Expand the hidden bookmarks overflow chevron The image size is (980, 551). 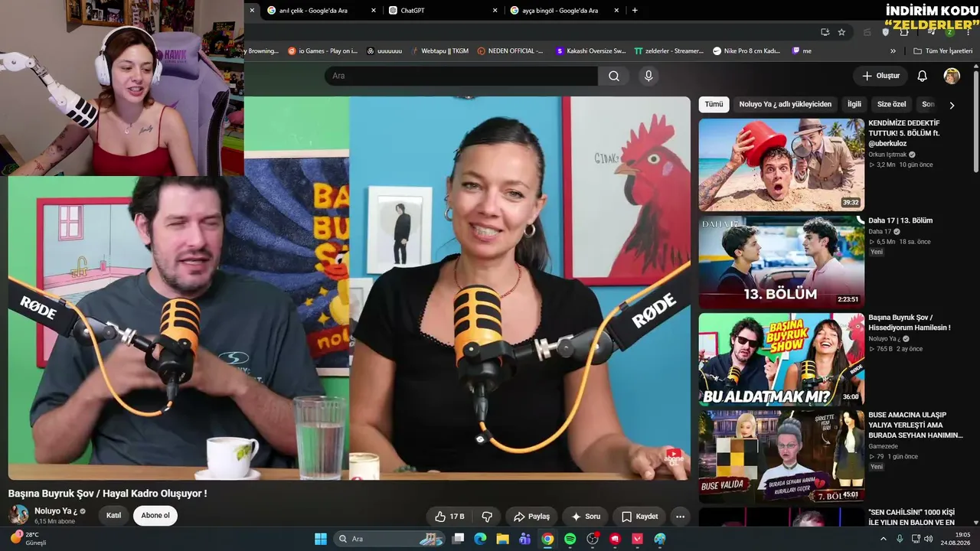pos(893,51)
